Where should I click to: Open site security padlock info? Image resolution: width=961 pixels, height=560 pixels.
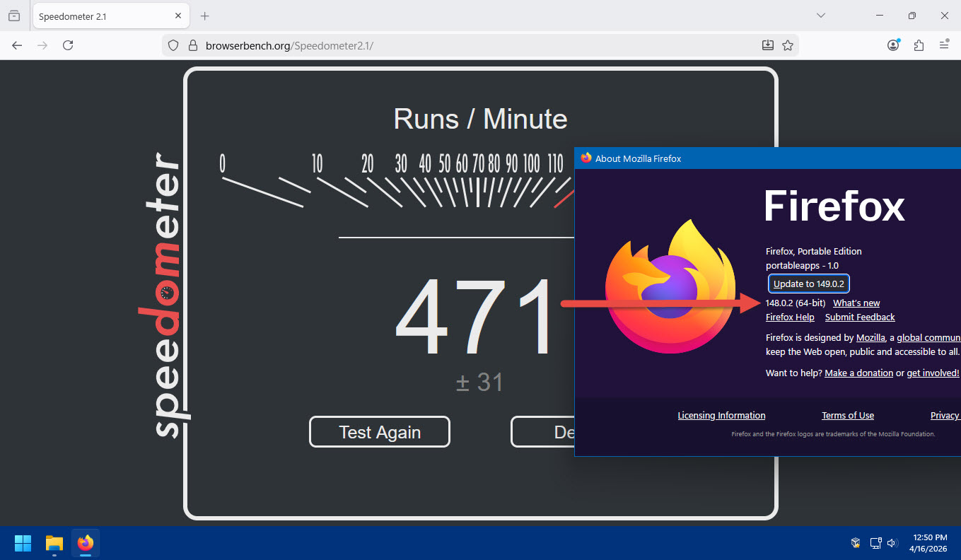coord(192,45)
